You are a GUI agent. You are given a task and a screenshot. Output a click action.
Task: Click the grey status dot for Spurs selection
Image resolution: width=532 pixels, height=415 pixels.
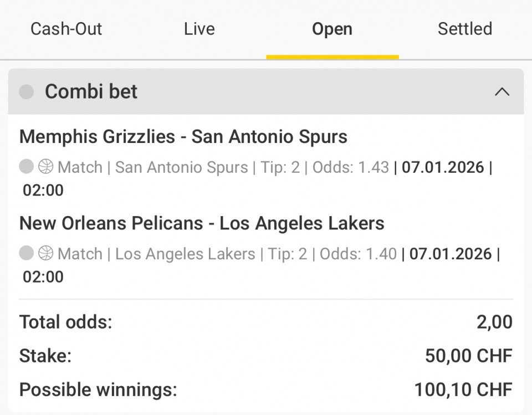[27, 166]
